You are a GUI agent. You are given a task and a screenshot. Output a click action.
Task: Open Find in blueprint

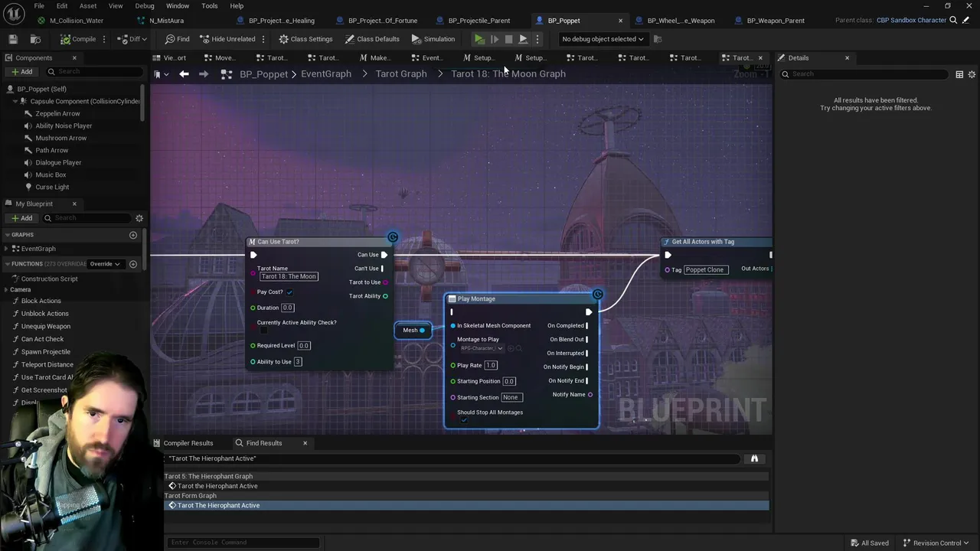tap(177, 39)
